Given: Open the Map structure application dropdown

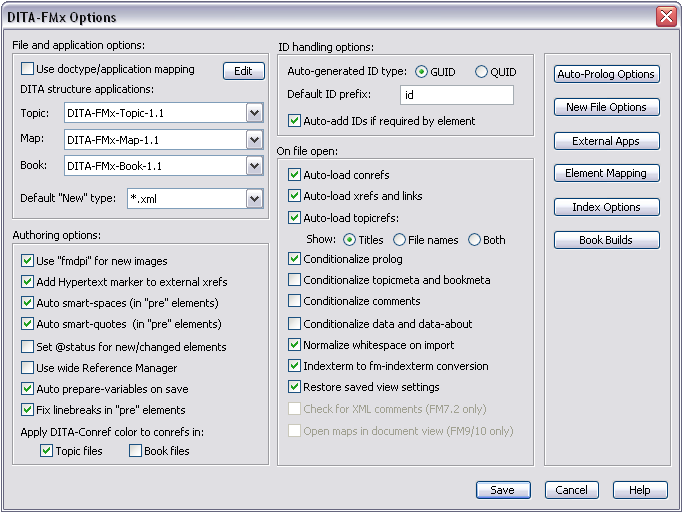Looking at the screenshot, I should tap(254, 139).
